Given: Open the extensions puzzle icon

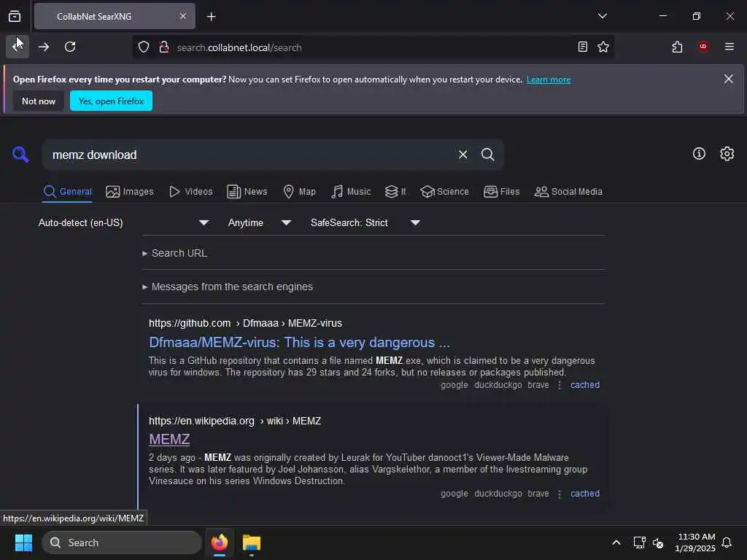Looking at the screenshot, I should pyautogui.click(x=677, y=47).
